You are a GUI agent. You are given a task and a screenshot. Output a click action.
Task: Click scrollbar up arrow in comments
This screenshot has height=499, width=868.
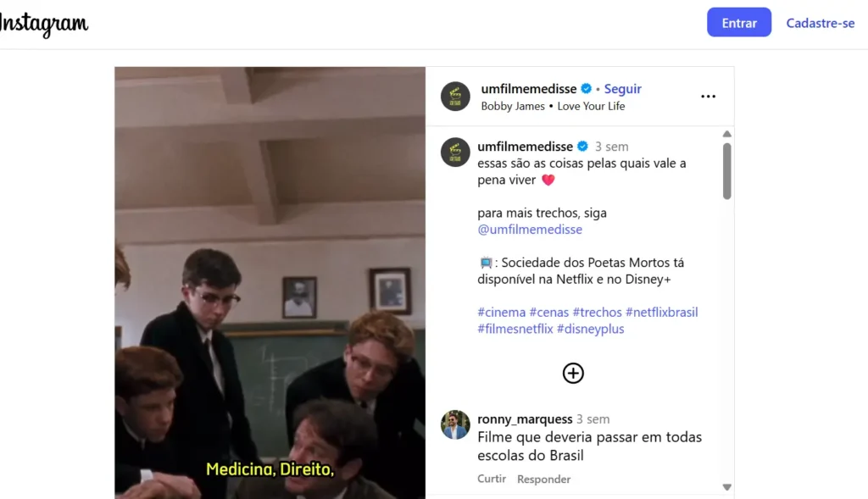pyautogui.click(x=726, y=134)
